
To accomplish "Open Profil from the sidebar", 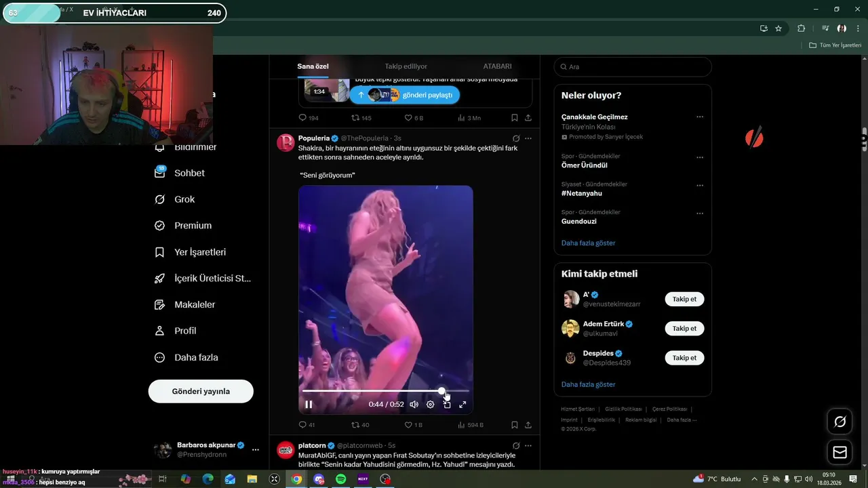I will (x=176, y=331).
